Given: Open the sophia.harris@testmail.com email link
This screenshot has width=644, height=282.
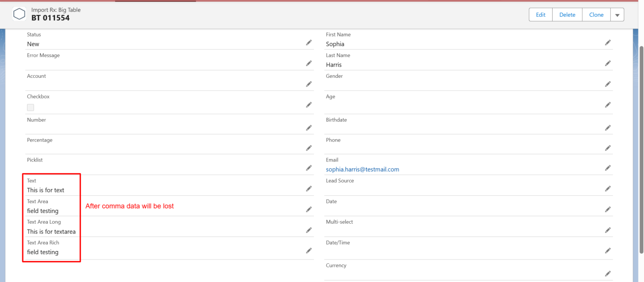Looking at the screenshot, I should 362,169.
